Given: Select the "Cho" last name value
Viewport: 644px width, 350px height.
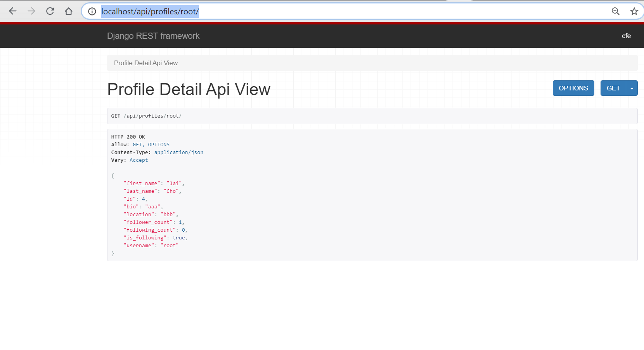Looking at the screenshot, I should click(x=171, y=191).
